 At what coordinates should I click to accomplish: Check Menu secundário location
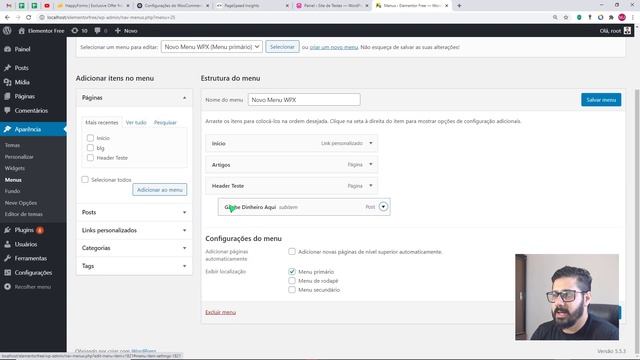click(292, 290)
